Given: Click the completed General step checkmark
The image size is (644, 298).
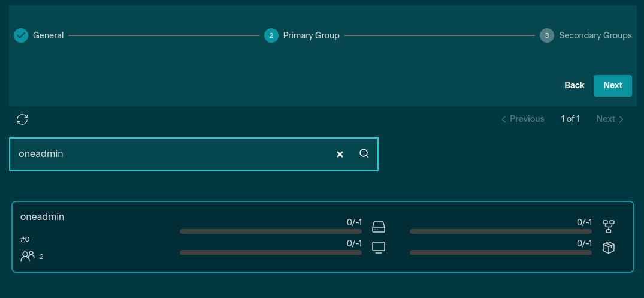Looking at the screenshot, I should coord(21,35).
